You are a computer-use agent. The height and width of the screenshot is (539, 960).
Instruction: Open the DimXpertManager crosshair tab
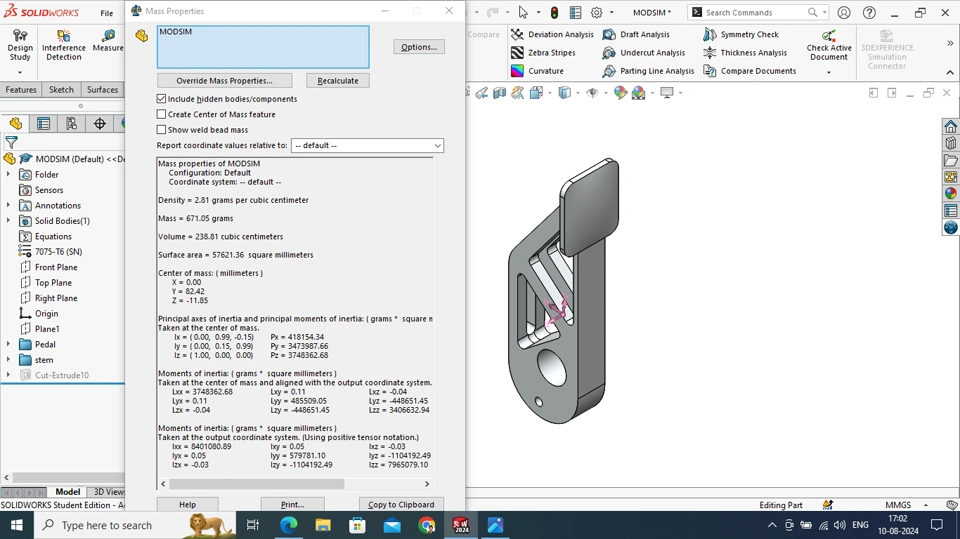click(x=100, y=124)
